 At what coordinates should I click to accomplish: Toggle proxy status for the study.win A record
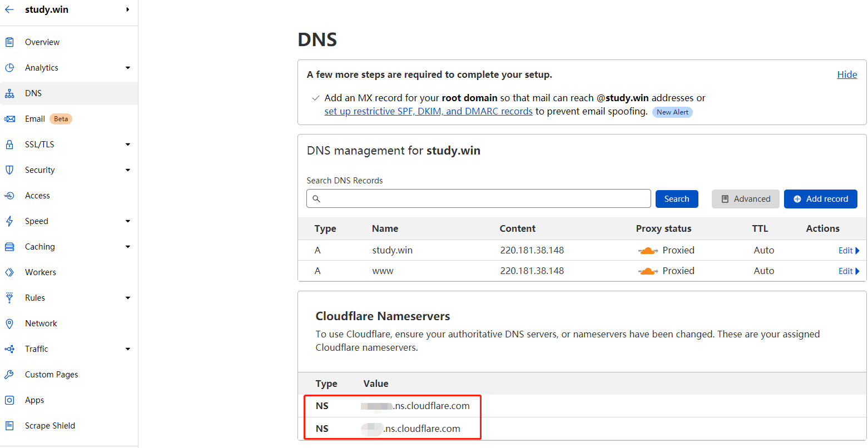(647, 250)
